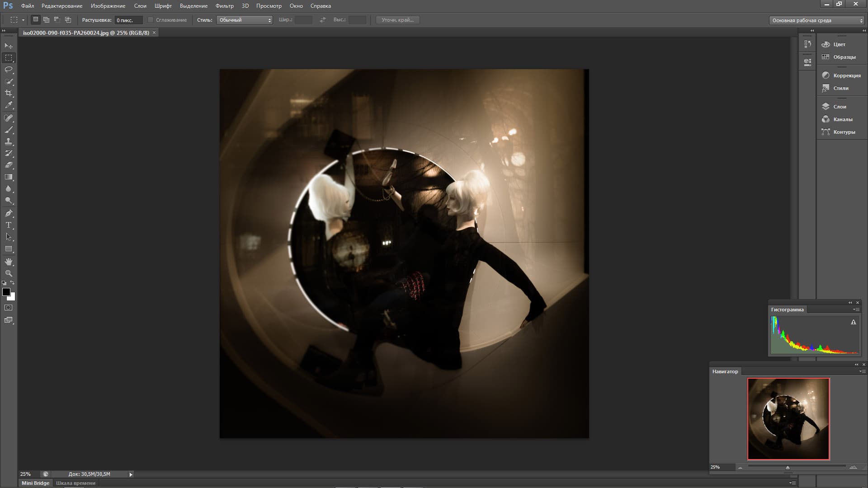Expand the status bar info arrow

[131, 474]
